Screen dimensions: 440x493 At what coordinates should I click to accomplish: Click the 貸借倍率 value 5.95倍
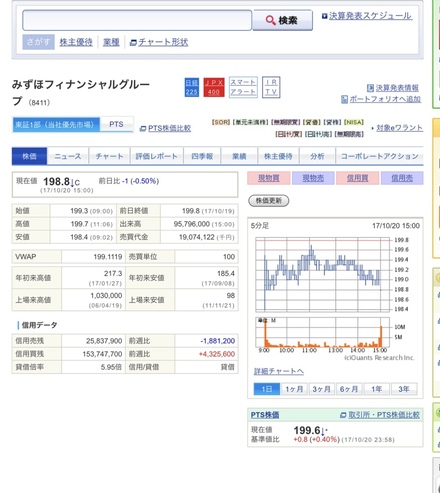(x=111, y=367)
